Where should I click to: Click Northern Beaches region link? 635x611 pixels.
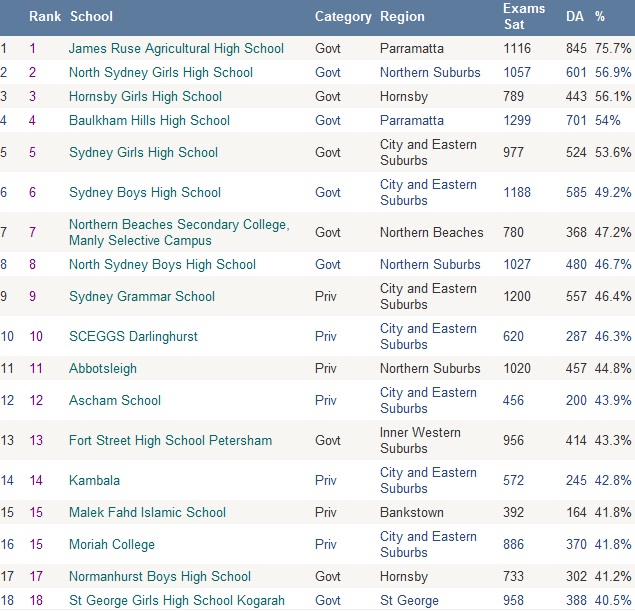[x=431, y=232]
